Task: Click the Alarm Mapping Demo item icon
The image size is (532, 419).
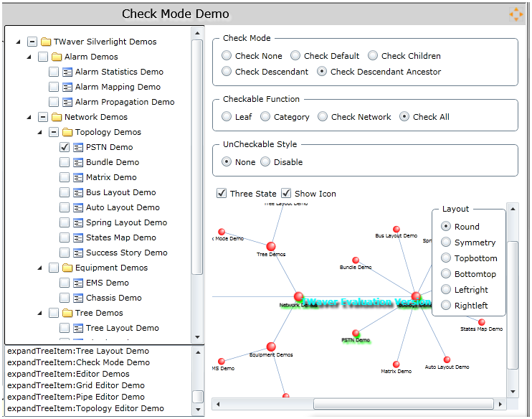Action: [x=67, y=87]
